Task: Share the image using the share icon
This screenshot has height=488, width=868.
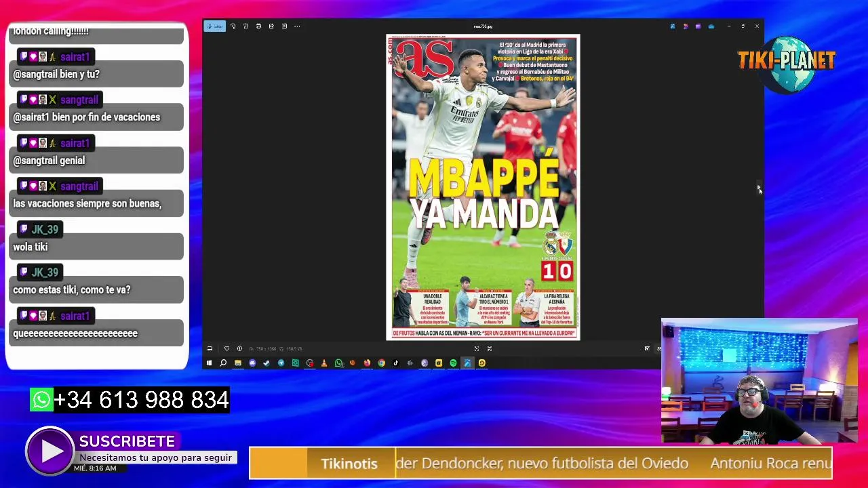Action: coord(271,26)
